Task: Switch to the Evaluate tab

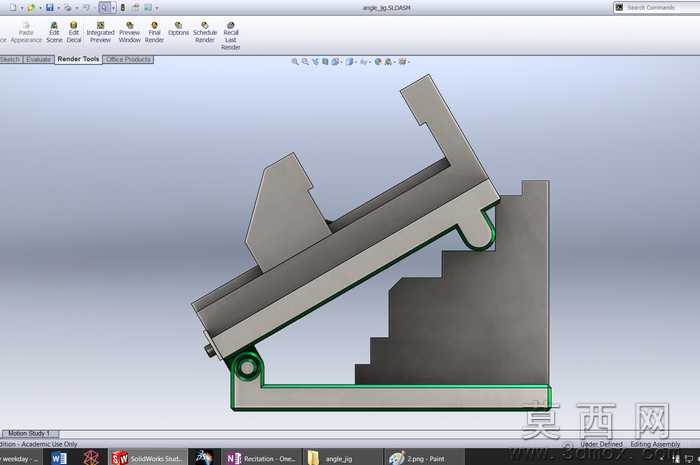Action: (x=38, y=59)
